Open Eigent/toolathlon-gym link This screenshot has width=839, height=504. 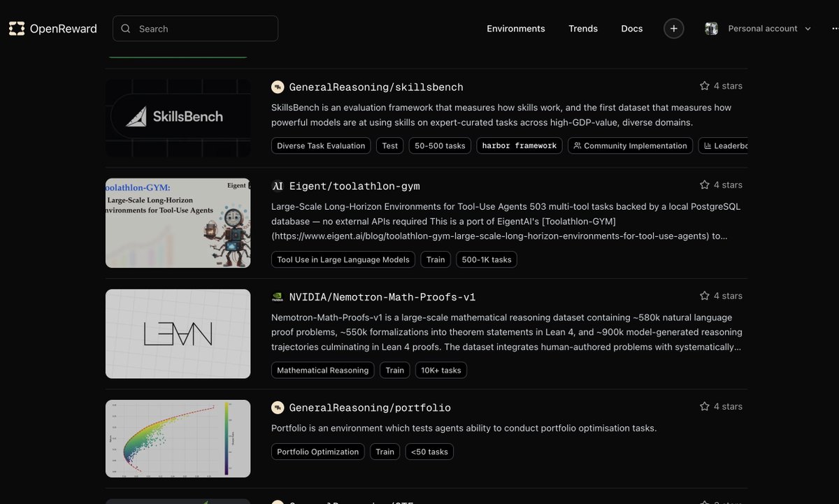[354, 186]
